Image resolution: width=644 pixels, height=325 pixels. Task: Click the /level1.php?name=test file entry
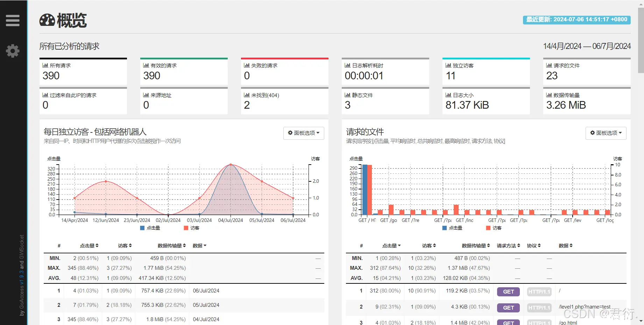[x=585, y=307]
